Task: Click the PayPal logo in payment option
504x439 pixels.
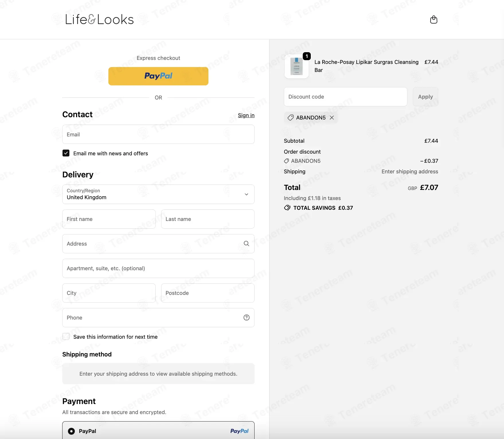Action: [x=239, y=431]
